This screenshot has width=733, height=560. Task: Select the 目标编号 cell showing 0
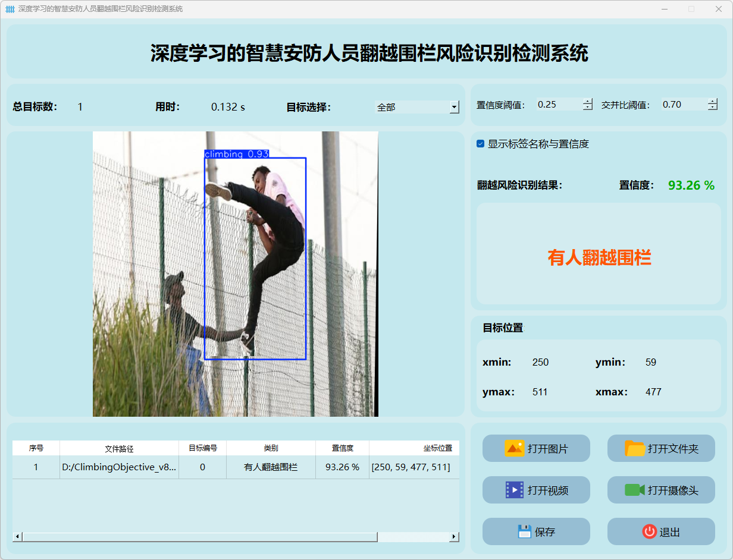203,467
